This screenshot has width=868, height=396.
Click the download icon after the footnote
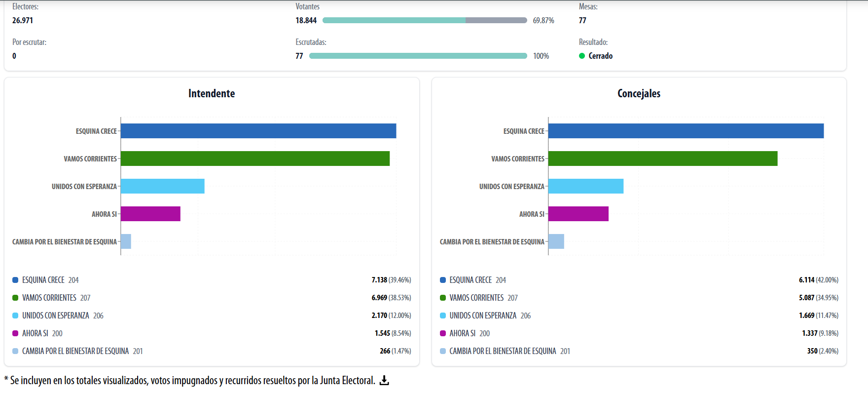coord(384,380)
